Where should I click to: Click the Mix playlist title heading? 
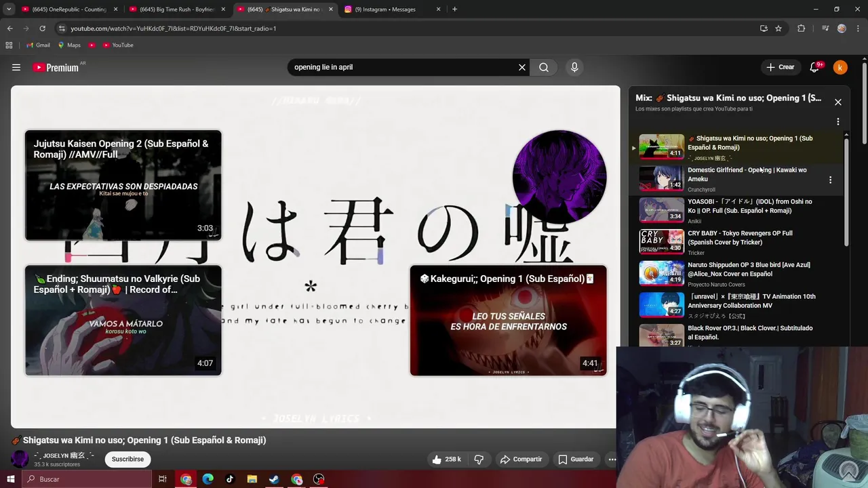coord(728,98)
